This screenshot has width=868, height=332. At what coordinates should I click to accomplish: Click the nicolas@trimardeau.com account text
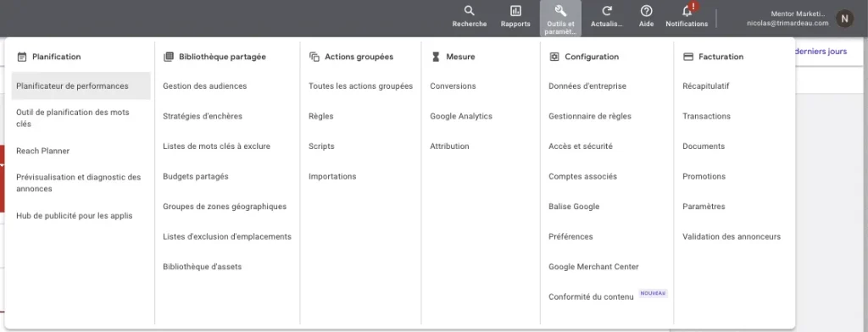click(x=787, y=23)
